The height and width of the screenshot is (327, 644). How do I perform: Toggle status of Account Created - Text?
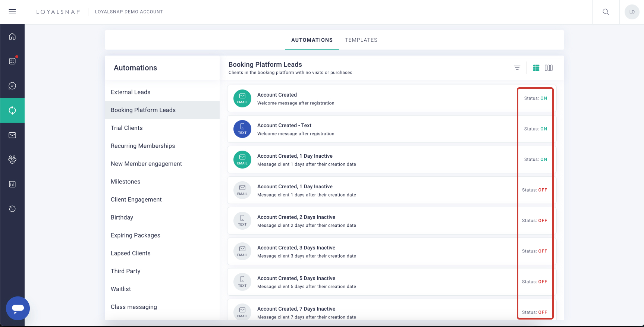pyautogui.click(x=535, y=129)
